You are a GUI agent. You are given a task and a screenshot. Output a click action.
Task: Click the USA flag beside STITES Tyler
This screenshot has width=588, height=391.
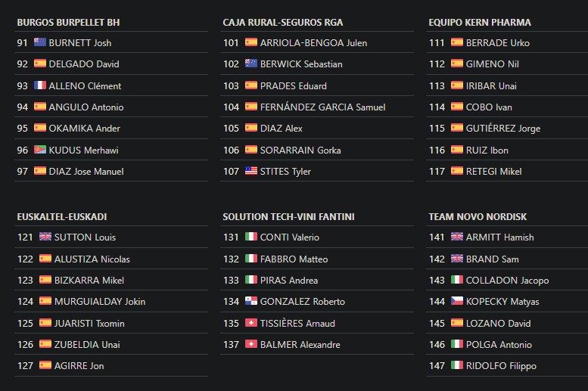[x=251, y=171]
